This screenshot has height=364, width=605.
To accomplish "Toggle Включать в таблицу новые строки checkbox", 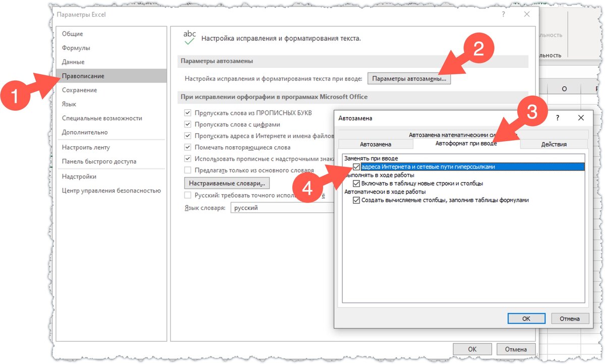I will [357, 184].
